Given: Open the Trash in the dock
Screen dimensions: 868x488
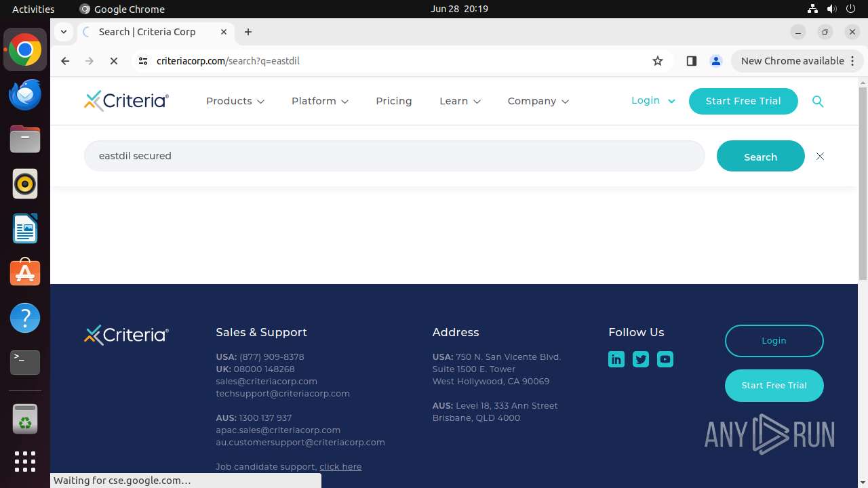Looking at the screenshot, I should pyautogui.click(x=25, y=420).
